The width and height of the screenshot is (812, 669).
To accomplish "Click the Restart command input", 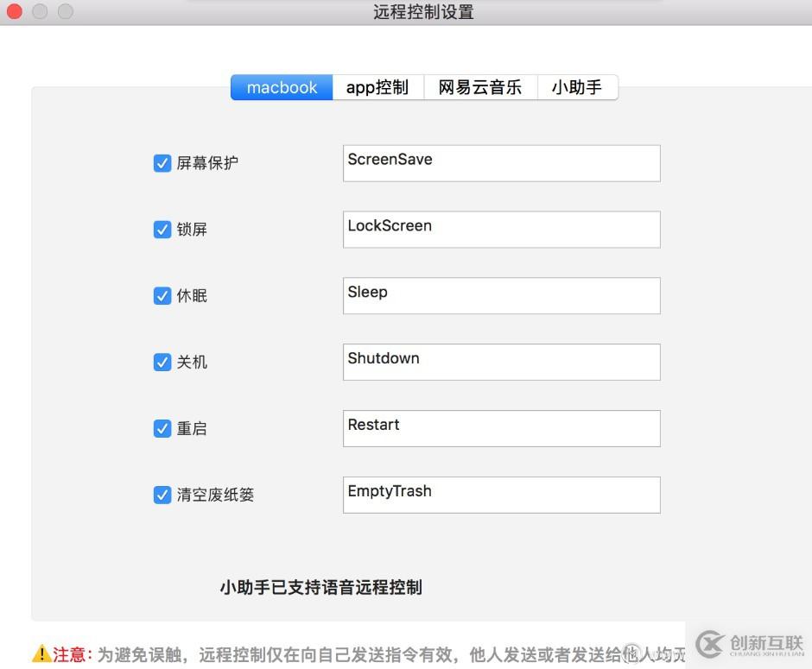I will click(x=501, y=428).
